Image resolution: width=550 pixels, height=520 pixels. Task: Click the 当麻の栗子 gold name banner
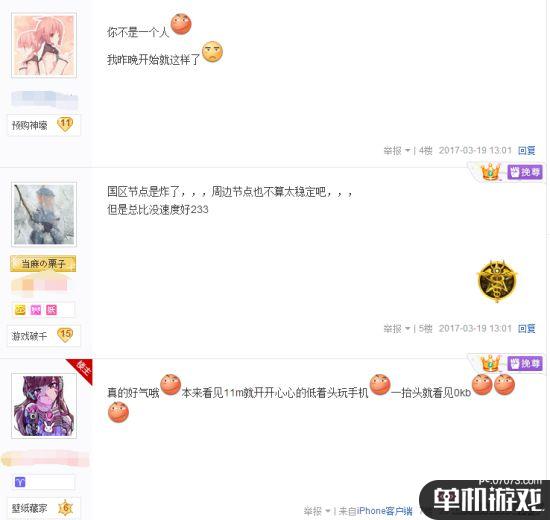(x=43, y=264)
